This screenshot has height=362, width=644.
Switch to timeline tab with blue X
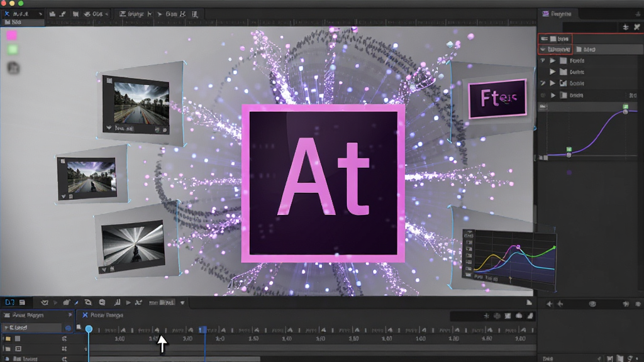(103, 315)
